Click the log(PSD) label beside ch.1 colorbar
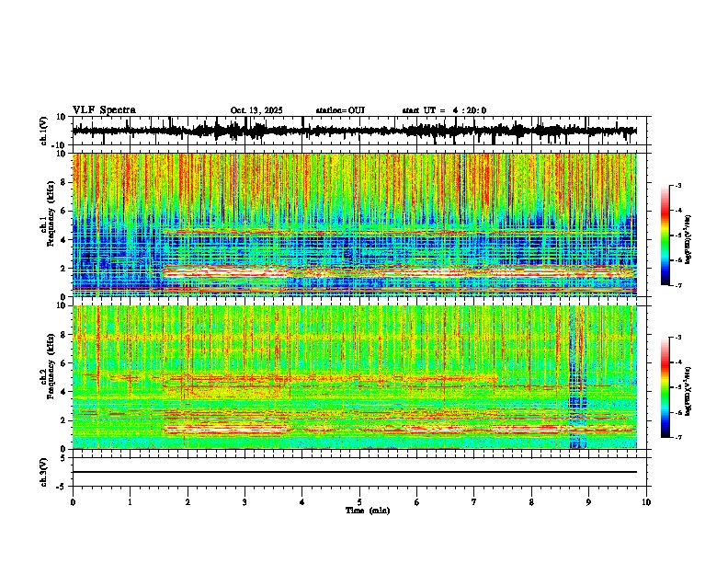 (x=688, y=239)
